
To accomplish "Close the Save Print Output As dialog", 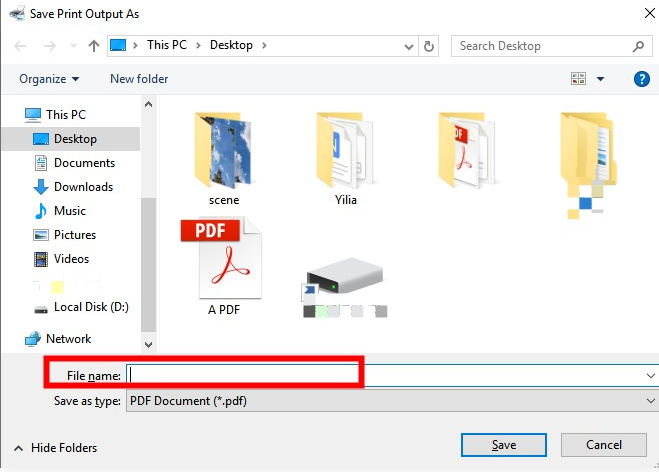I will coord(649,13).
